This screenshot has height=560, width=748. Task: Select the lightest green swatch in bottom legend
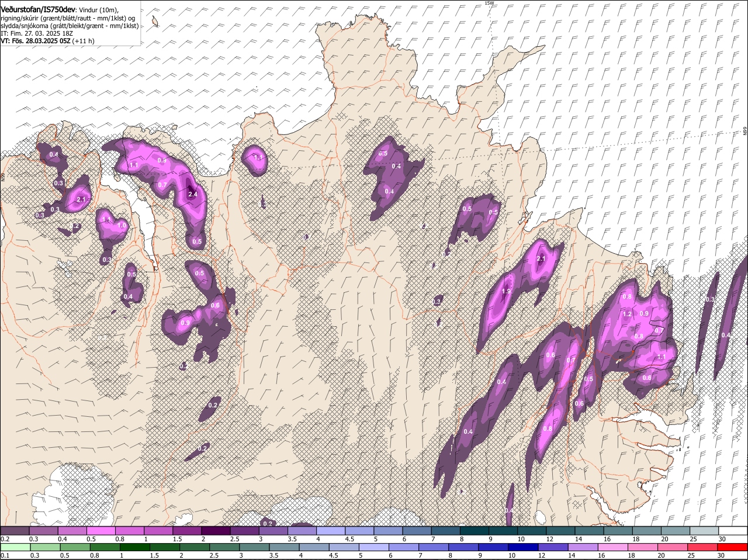pos(14,547)
